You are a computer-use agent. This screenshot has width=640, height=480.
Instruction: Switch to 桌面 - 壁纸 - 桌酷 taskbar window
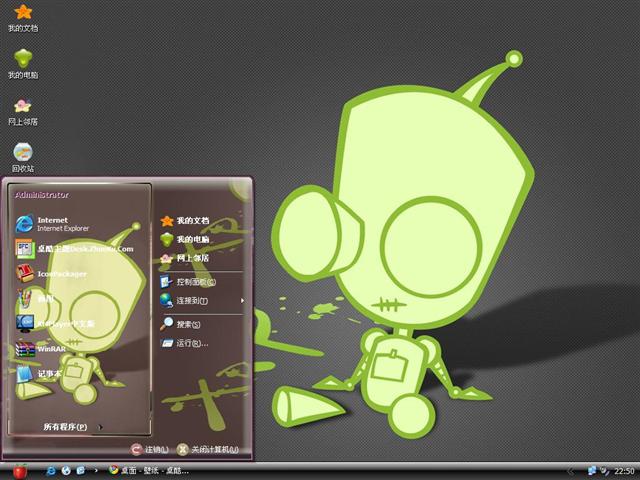click(x=149, y=471)
